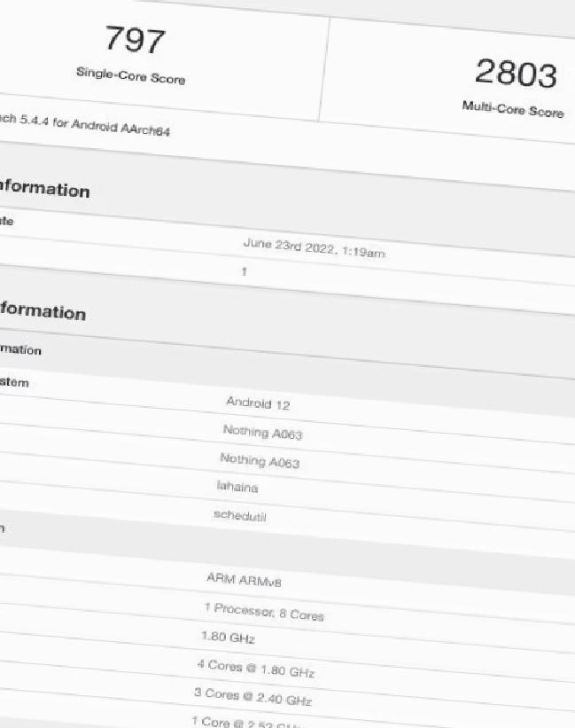Select the first Nothing A063 model entry
Image resolution: width=575 pixels, height=728 pixels.
262,432
